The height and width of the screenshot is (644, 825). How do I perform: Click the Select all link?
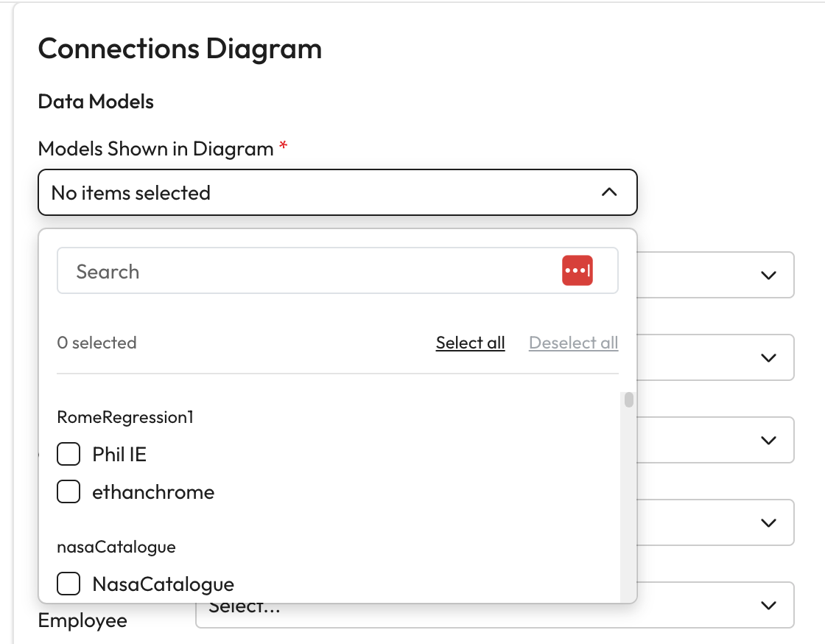tap(470, 343)
